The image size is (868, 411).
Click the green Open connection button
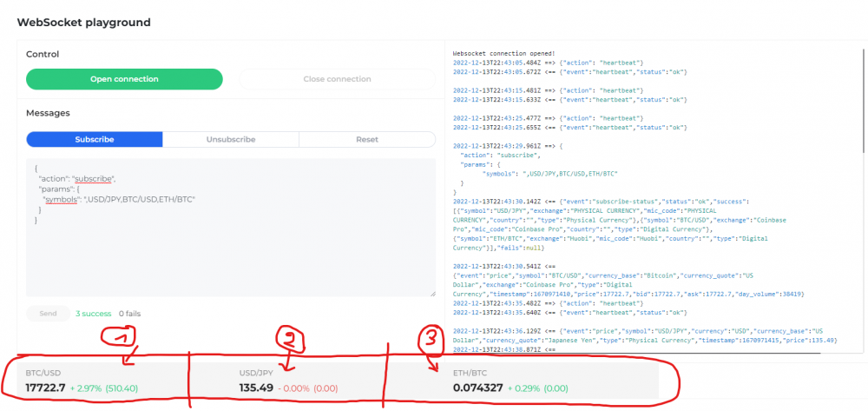[124, 79]
